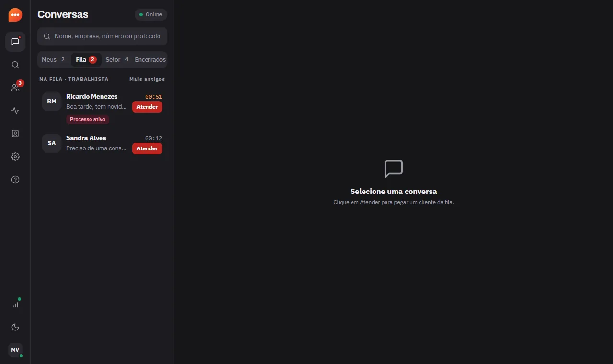This screenshot has width=613, height=364.
Task: Open the activity pulse icon
Action: [x=15, y=111]
